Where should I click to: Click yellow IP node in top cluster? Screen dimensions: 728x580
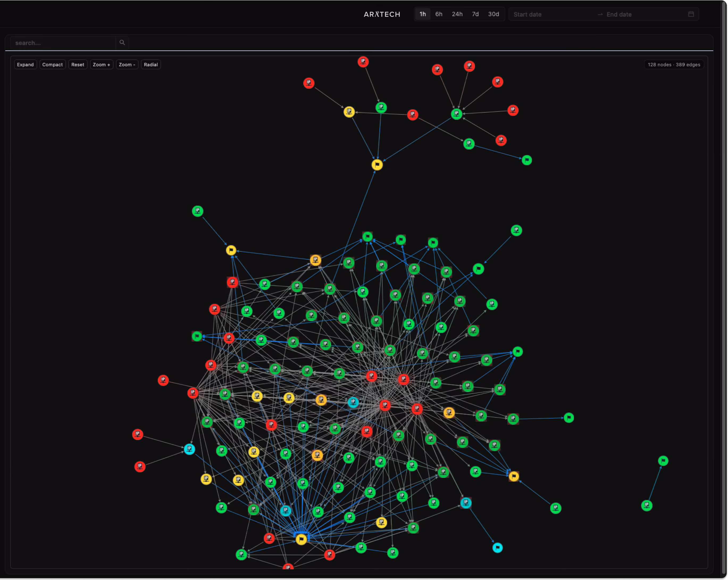(x=349, y=111)
